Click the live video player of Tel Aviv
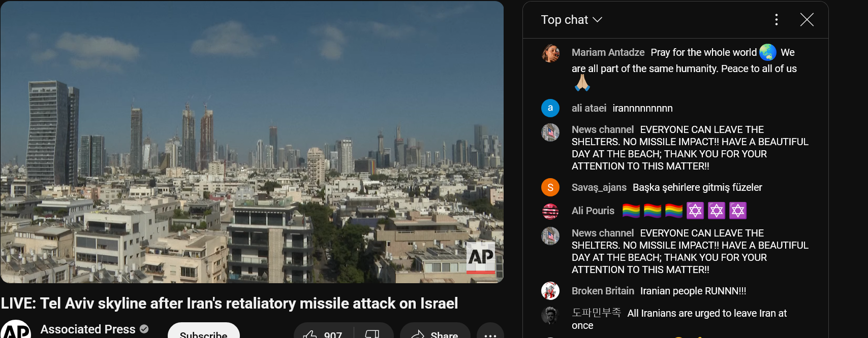The height and width of the screenshot is (338, 868). click(x=252, y=142)
